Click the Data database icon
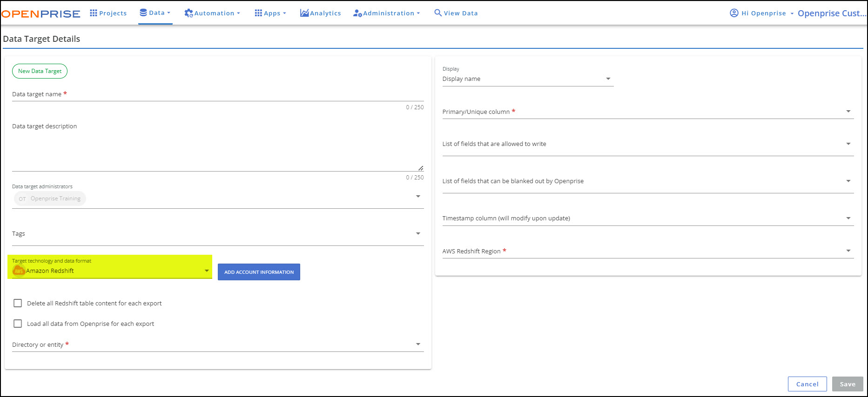Image resolution: width=868 pixels, height=397 pixels. (x=143, y=13)
